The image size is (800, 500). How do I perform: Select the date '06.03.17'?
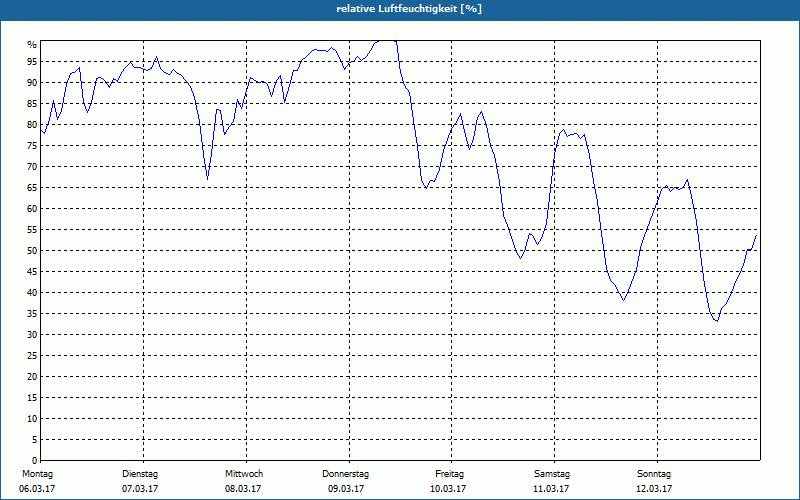37,489
